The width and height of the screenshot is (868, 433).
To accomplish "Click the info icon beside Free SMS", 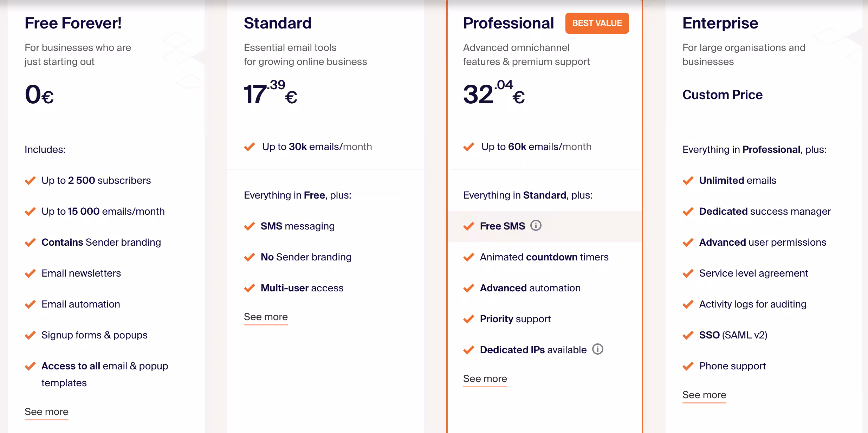I will click(536, 225).
